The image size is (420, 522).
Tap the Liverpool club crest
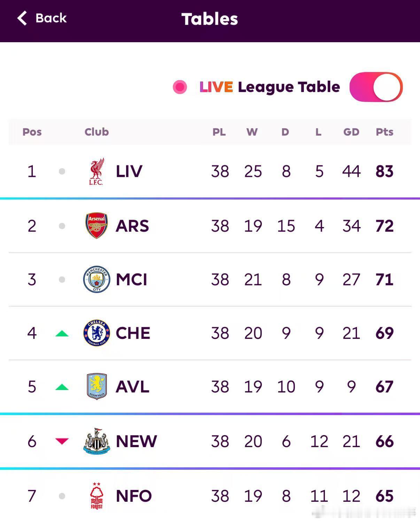(x=96, y=171)
